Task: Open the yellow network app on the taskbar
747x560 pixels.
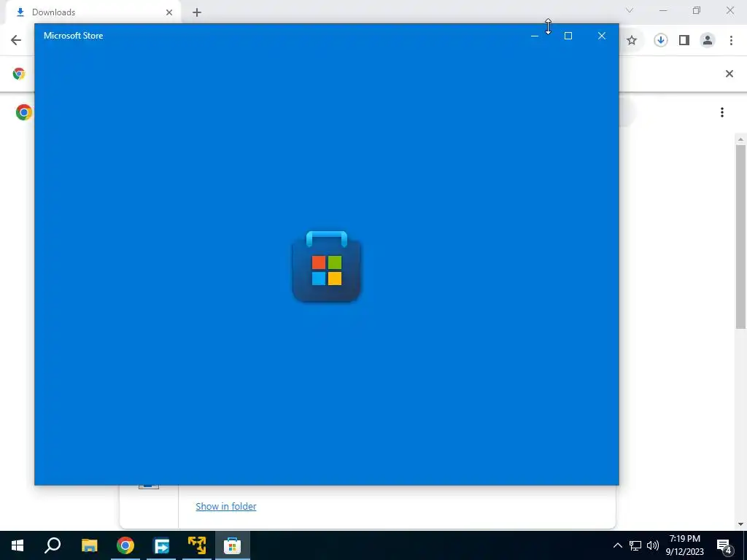Action: tap(197, 545)
